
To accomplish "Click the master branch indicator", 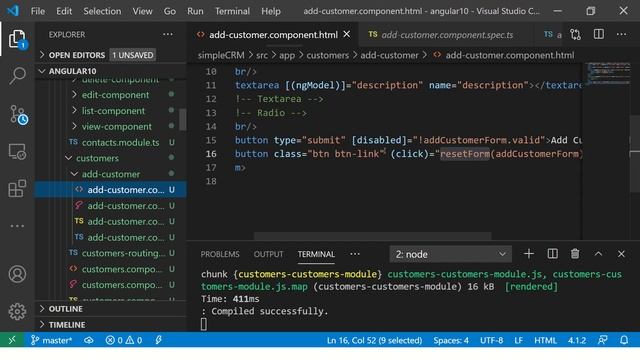I will (x=51, y=340).
